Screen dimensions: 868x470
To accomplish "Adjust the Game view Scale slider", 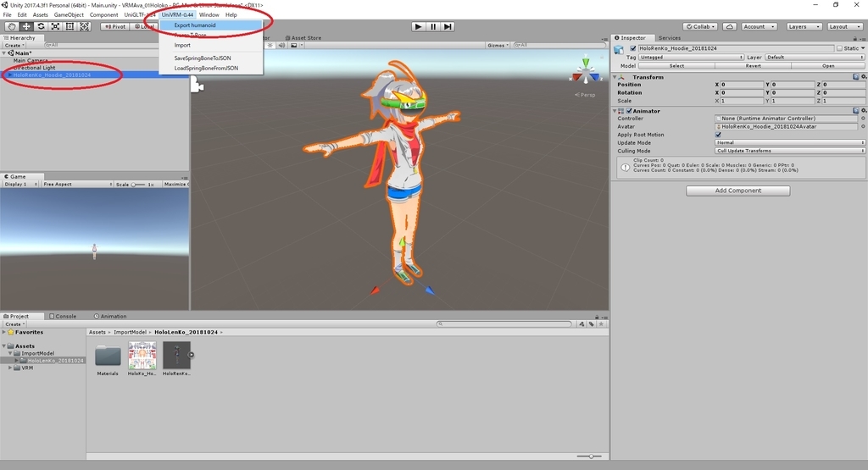I will coord(138,184).
